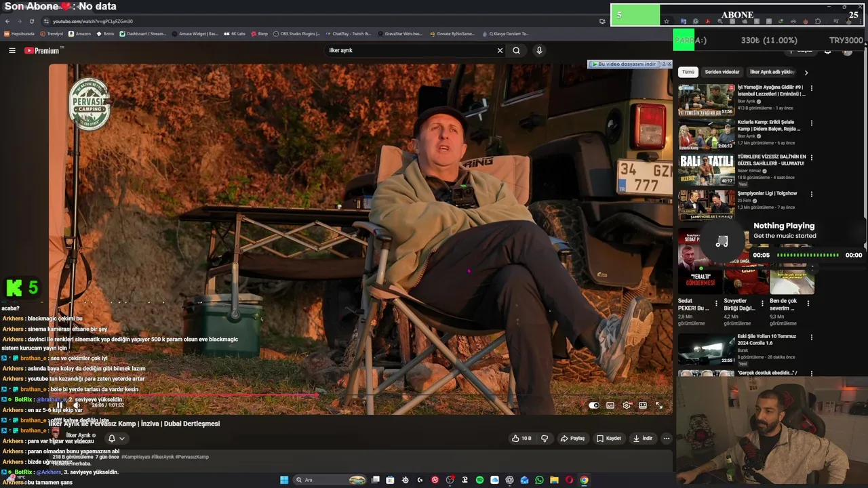Open 'Kızlarla Kamp: Erikli Şelale' video title

tap(769, 125)
